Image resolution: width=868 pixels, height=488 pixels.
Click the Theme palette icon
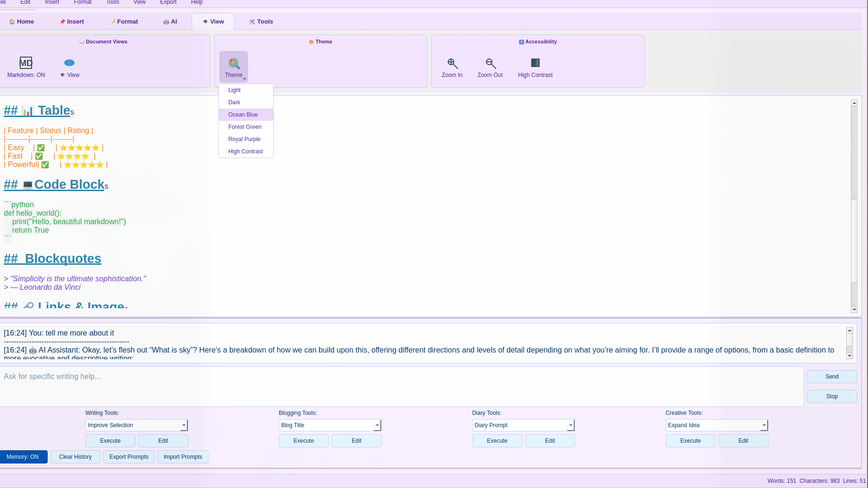(233, 62)
